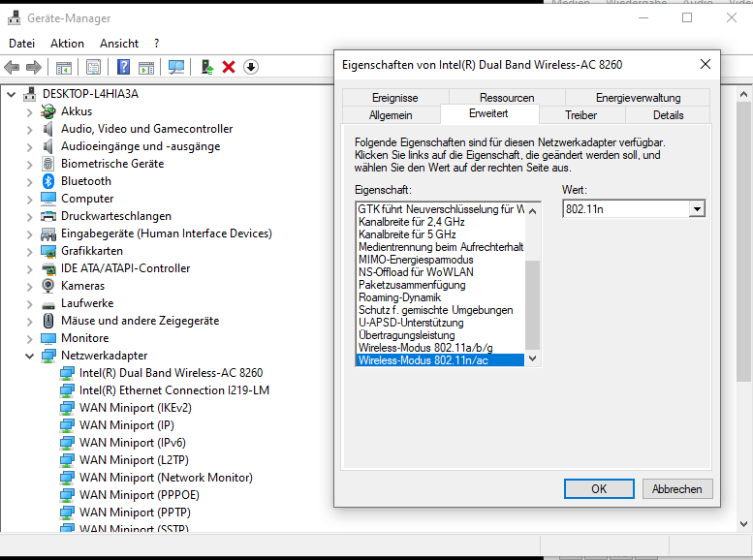
Task: Click the Laufwerke drive icon
Action: [x=48, y=305]
